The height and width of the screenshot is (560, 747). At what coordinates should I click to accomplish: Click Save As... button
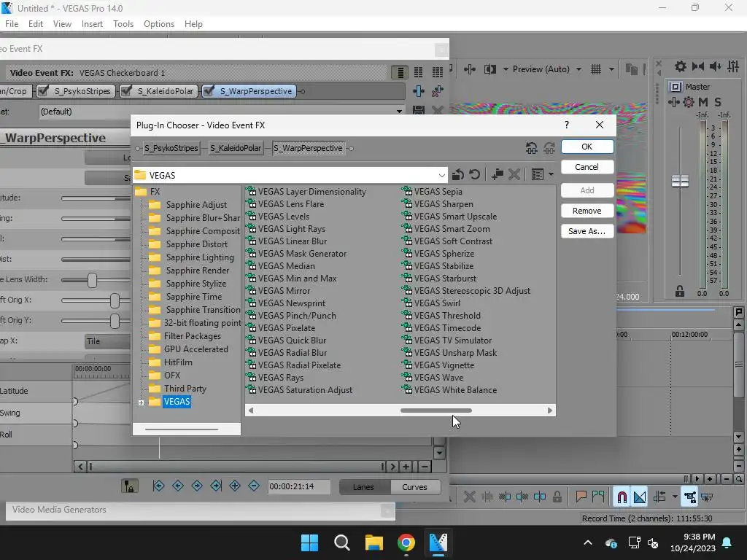pyautogui.click(x=587, y=231)
